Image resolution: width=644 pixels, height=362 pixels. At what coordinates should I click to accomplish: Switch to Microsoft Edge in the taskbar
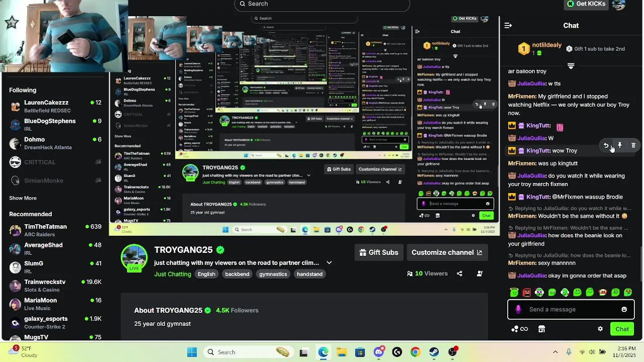tap(323, 352)
